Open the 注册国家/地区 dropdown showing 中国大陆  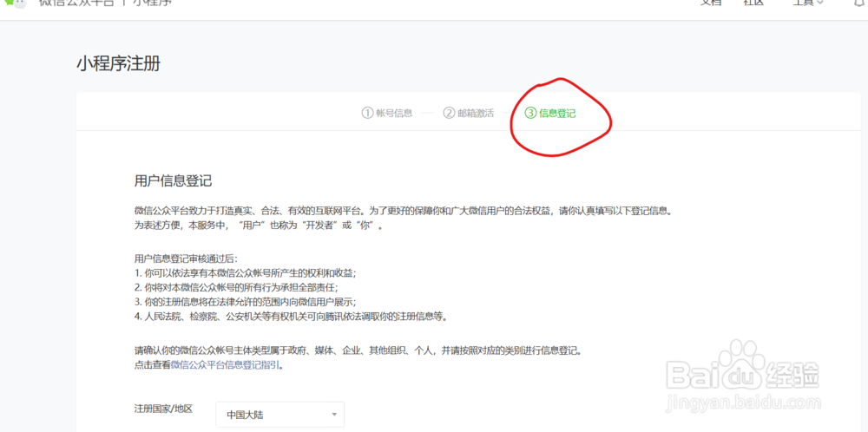coord(279,415)
